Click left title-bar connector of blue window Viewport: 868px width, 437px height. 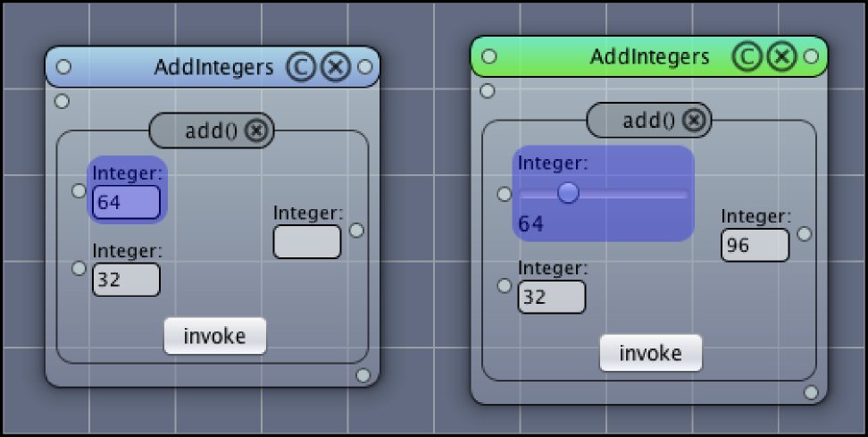point(64,67)
